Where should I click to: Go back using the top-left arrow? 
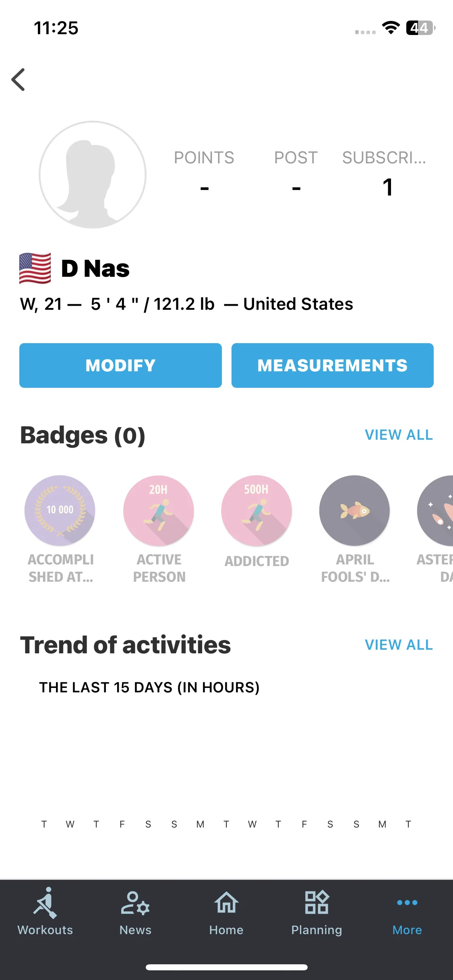pyautogui.click(x=18, y=80)
